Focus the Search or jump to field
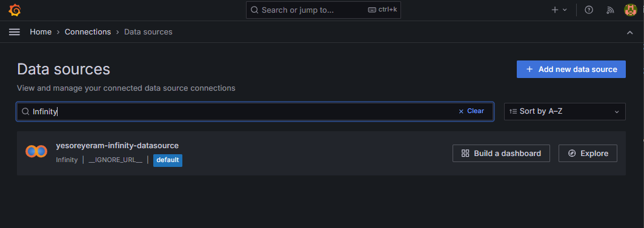The image size is (644, 228). 324,10
